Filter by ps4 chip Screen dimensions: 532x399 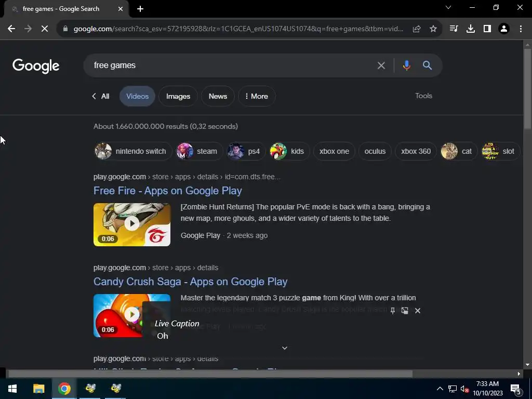click(246, 151)
